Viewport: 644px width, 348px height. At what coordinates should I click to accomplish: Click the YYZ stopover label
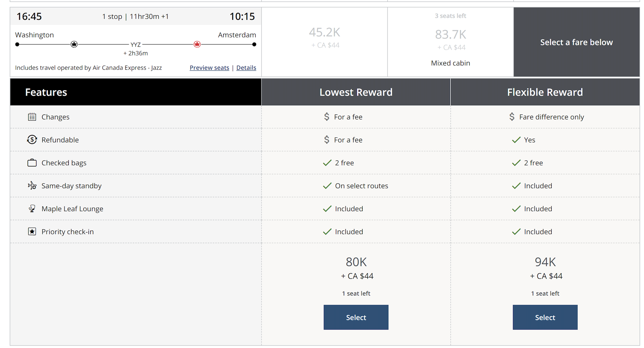tap(135, 45)
